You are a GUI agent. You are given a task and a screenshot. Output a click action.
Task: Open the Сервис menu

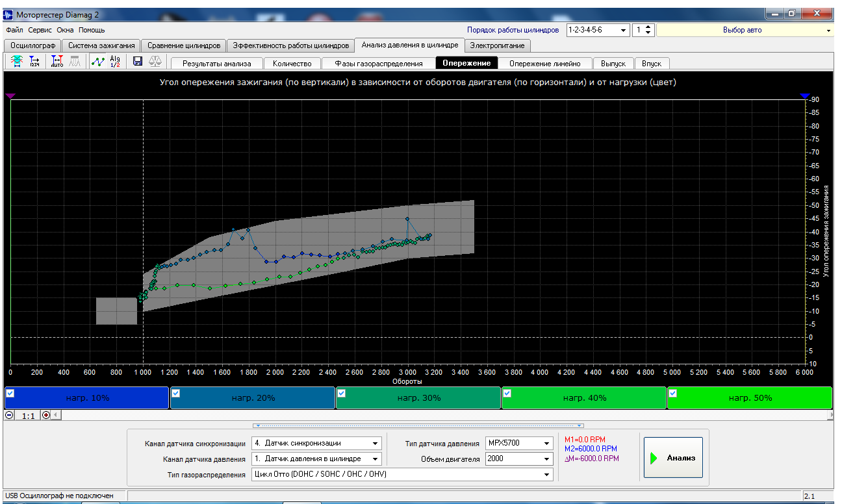[x=40, y=30]
